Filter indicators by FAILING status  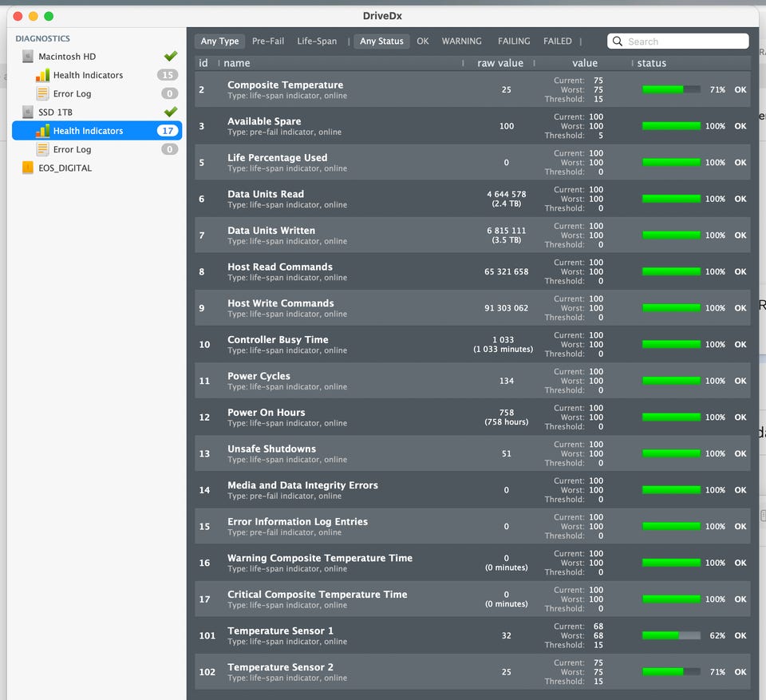(514, 42)
